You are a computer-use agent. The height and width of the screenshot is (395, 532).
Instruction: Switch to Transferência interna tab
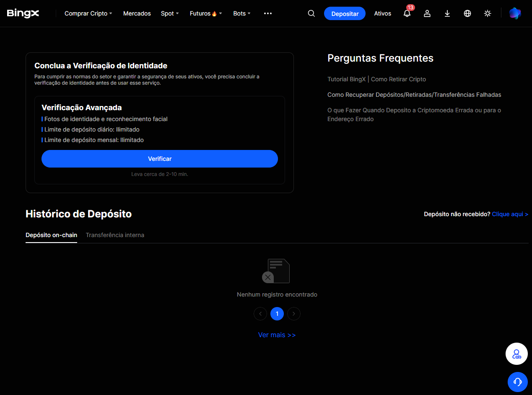click(x=115, y=235)
